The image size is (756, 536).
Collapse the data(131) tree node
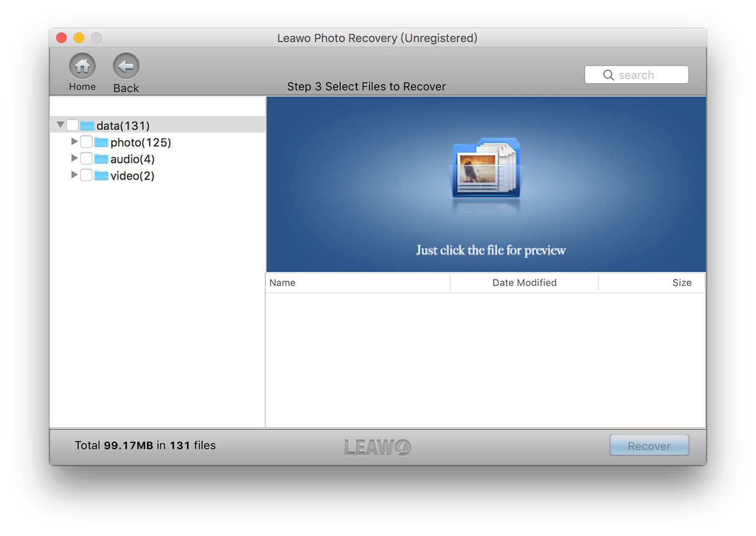[60, 125]
